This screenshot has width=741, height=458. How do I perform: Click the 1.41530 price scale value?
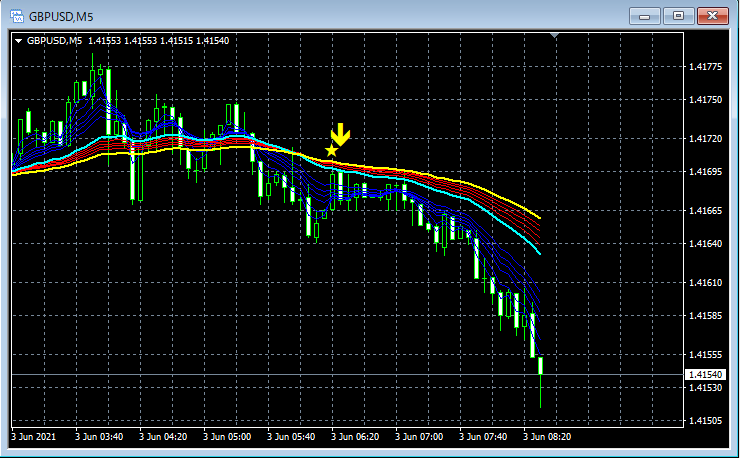705,388
